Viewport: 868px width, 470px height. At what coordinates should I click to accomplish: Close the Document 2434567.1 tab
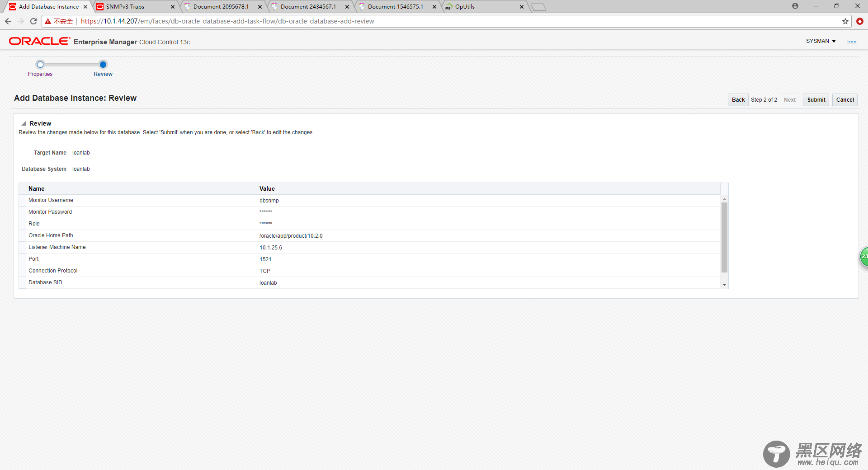pyautogui.click(x=347, y=7)
